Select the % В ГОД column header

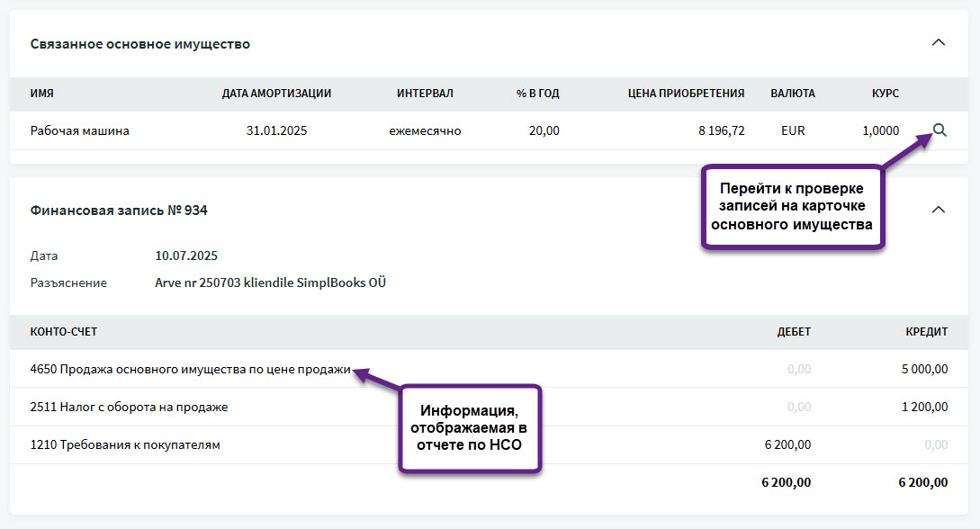click(x=537, y=94)
